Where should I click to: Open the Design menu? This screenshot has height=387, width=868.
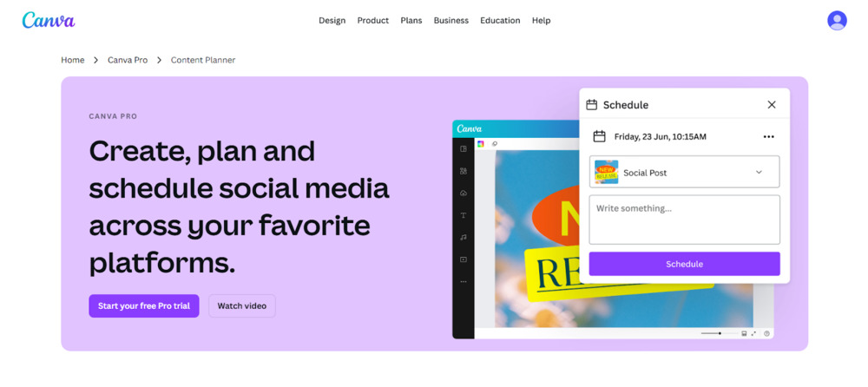[x=332, y=21]
